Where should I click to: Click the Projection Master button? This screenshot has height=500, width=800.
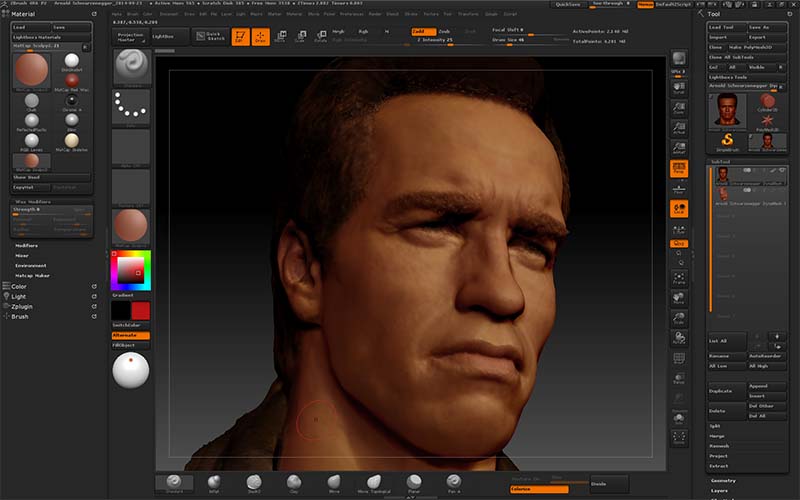coord(131,37)
